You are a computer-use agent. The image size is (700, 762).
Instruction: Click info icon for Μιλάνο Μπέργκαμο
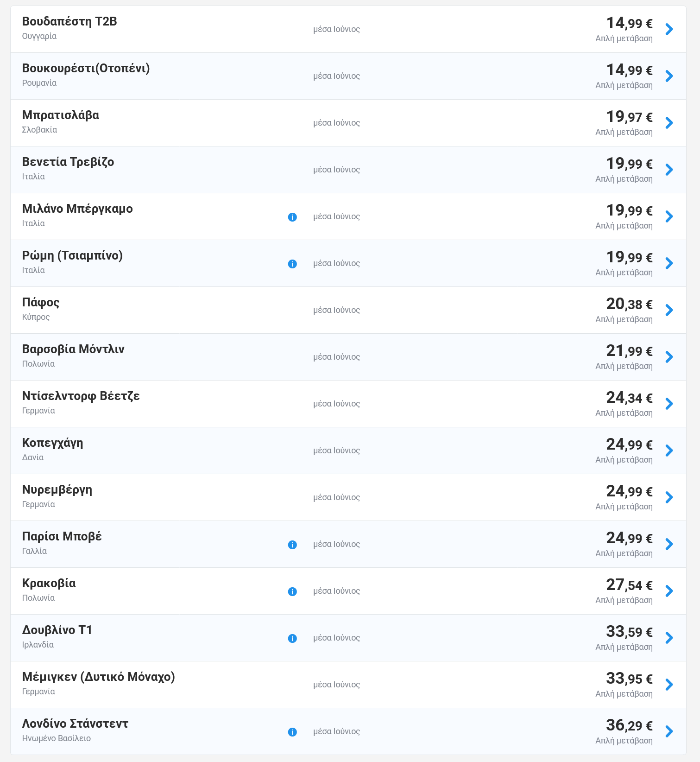[292, 217]
